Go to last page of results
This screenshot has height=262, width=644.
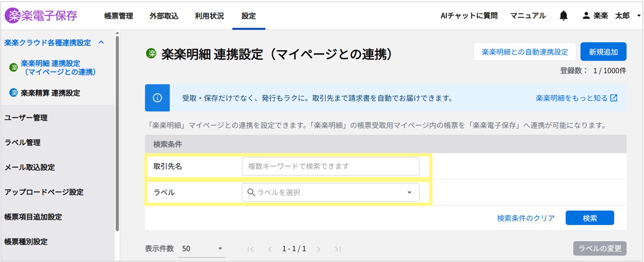tap(338, 249)
